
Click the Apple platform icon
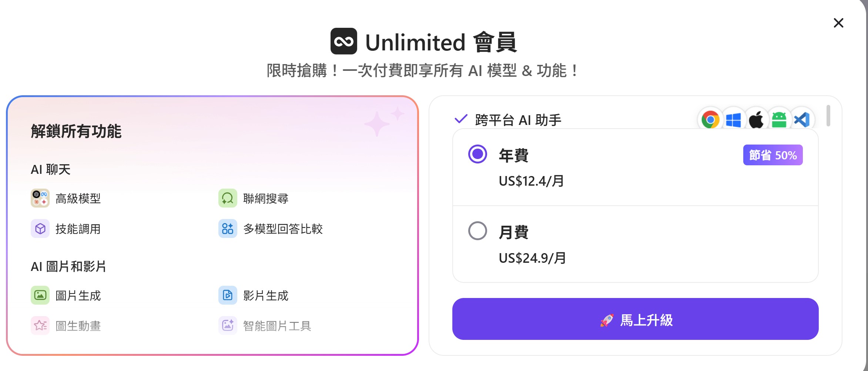pos(756,120)
